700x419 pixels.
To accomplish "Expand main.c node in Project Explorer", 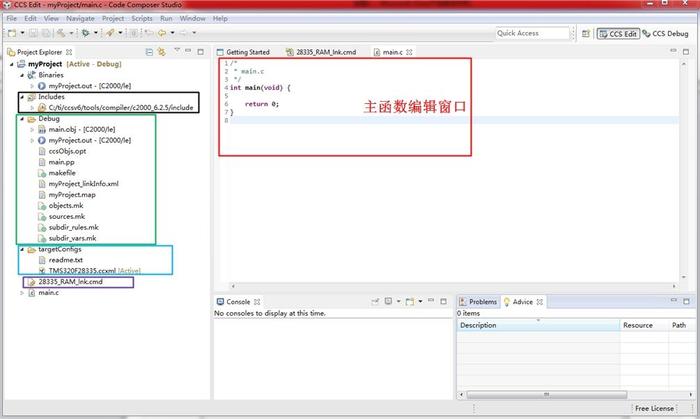I will [22, 293].
